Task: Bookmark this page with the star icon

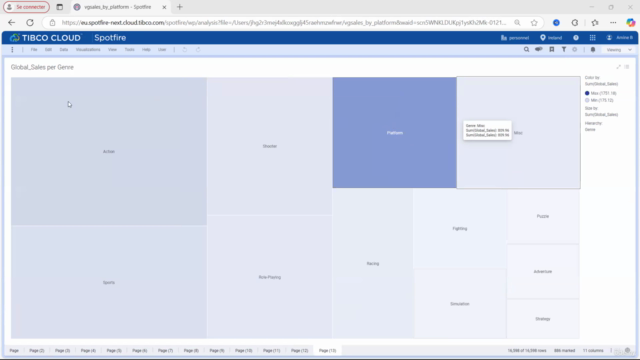Action: pos(534,22)
